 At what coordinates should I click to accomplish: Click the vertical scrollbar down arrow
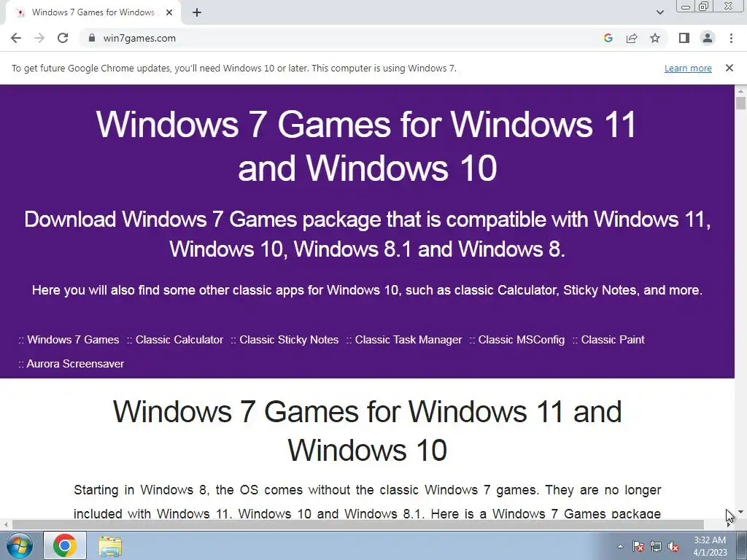tap(740, 512)
